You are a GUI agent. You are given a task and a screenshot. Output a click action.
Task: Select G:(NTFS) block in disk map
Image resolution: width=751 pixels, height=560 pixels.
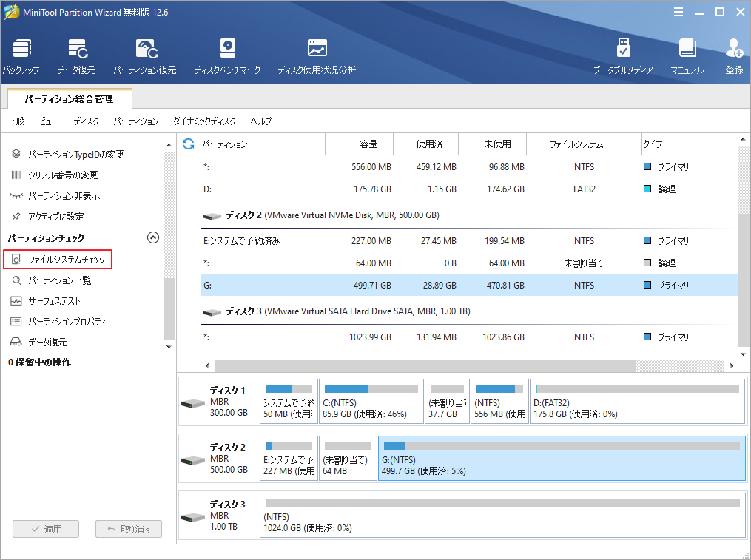pos(562,459)
